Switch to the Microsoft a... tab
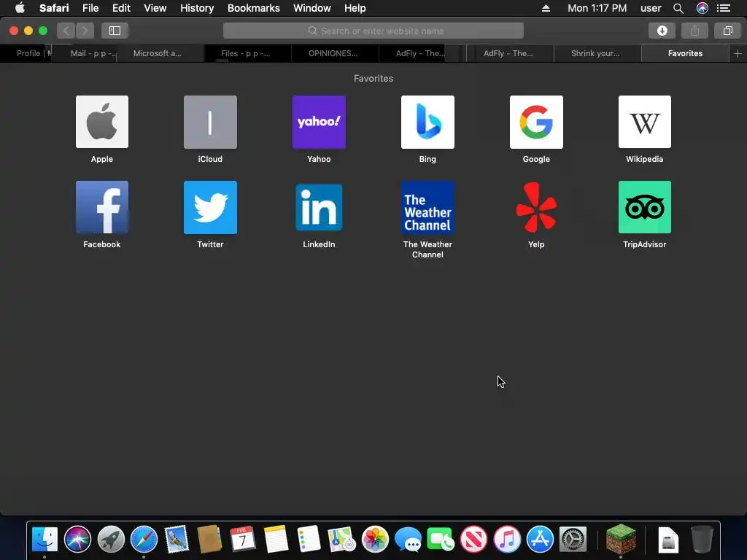747x560 pixels. (x=160, y=53)
